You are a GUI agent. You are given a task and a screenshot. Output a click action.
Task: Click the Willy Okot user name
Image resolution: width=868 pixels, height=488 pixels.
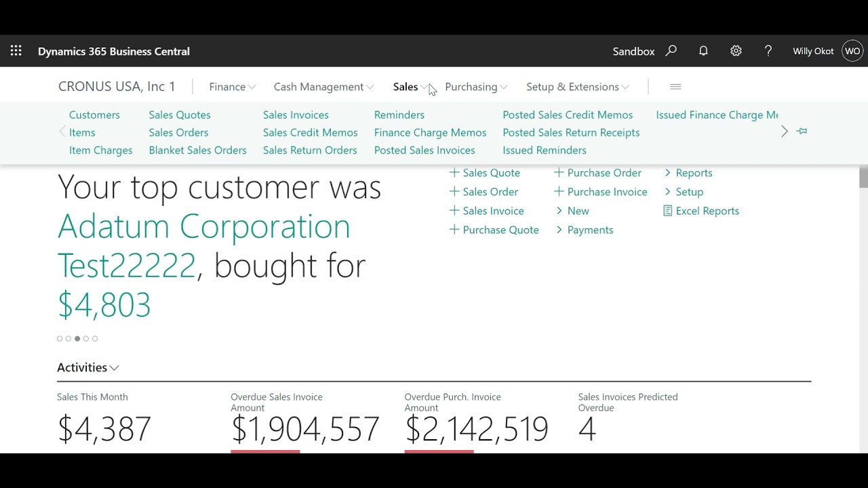813,51
